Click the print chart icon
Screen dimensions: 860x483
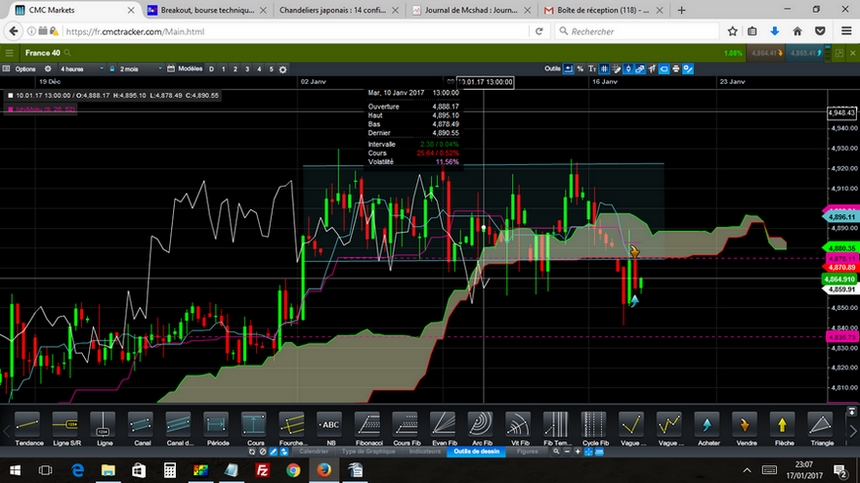(x=676, y=69)
